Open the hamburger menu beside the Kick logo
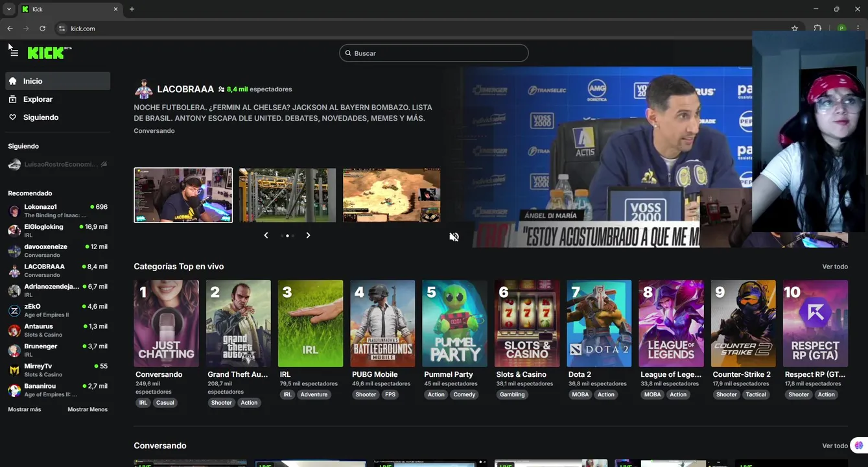The width and height of the screenshot is (868, 467). (14, 53)
